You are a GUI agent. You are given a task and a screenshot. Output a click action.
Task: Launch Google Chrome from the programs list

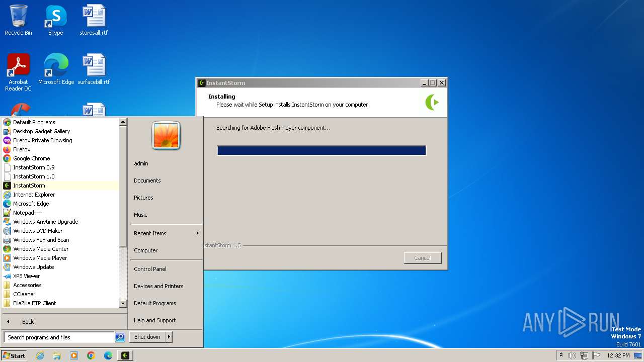click(x=60, y=158)
